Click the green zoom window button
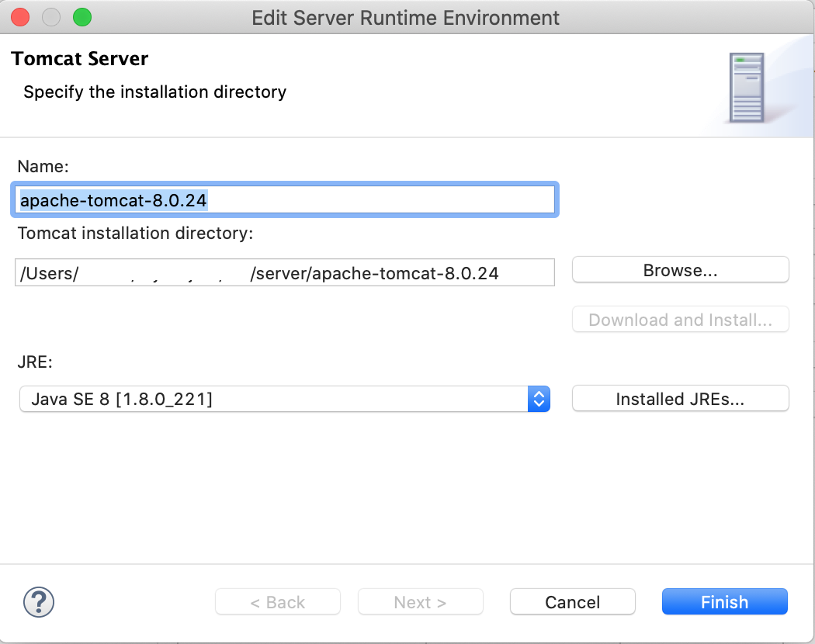Screen dimensions: 815x644 pyautogui.click(x=82, y=17)
